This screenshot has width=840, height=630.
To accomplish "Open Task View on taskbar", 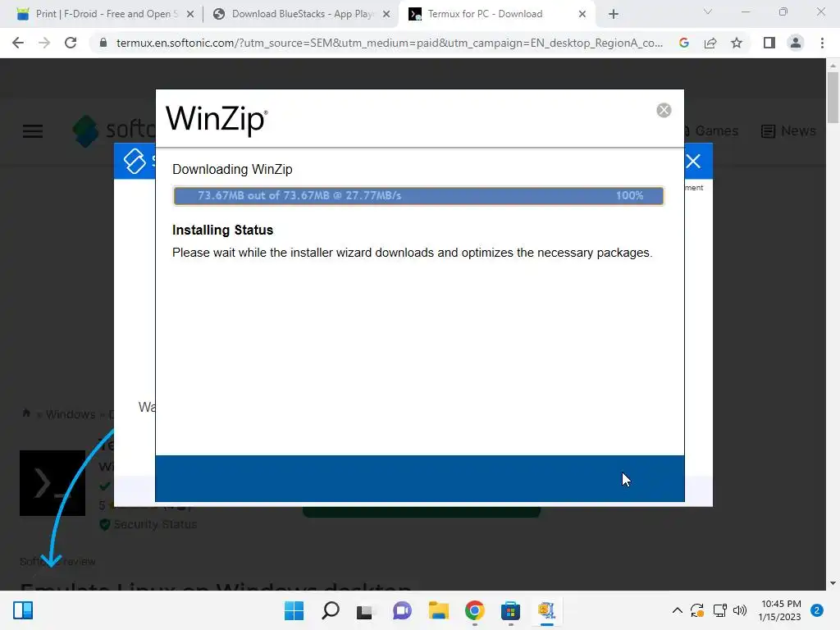I will click(366, 610).
